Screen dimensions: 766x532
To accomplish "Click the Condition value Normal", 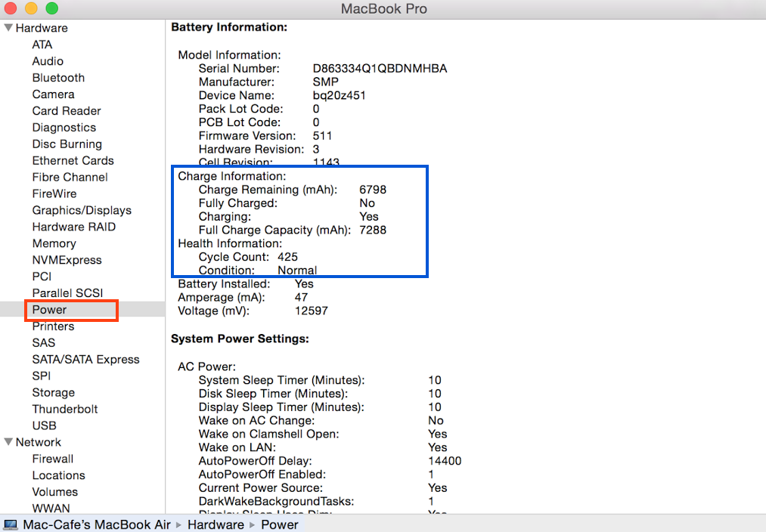I will [297, 270].
